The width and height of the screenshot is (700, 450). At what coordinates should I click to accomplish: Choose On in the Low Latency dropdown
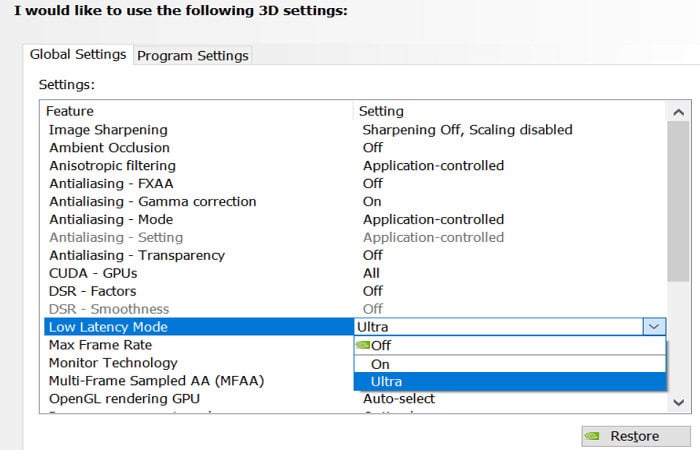(x=510, y=364)
